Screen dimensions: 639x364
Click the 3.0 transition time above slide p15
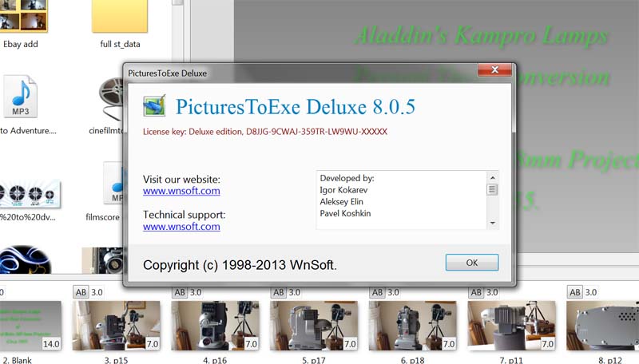click(x=97, y=292)
